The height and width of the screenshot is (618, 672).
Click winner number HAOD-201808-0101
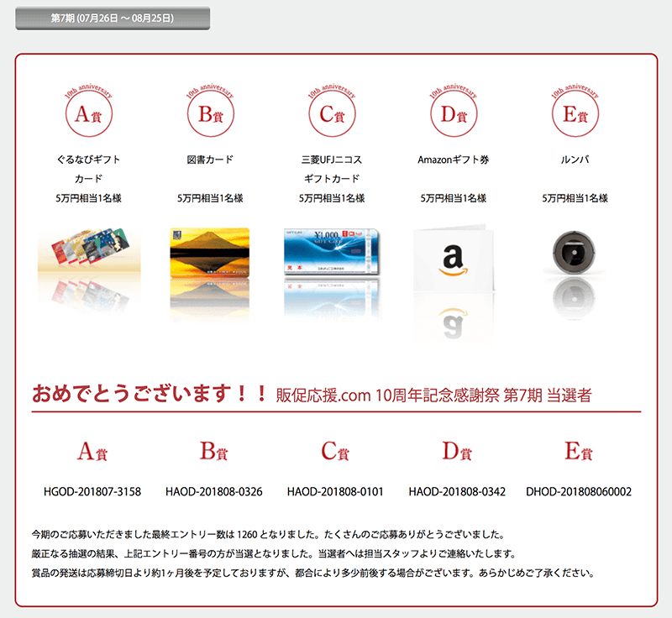click(335, 492)
